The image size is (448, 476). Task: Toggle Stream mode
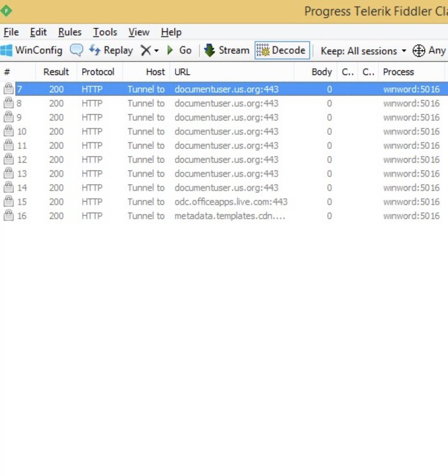227,50
